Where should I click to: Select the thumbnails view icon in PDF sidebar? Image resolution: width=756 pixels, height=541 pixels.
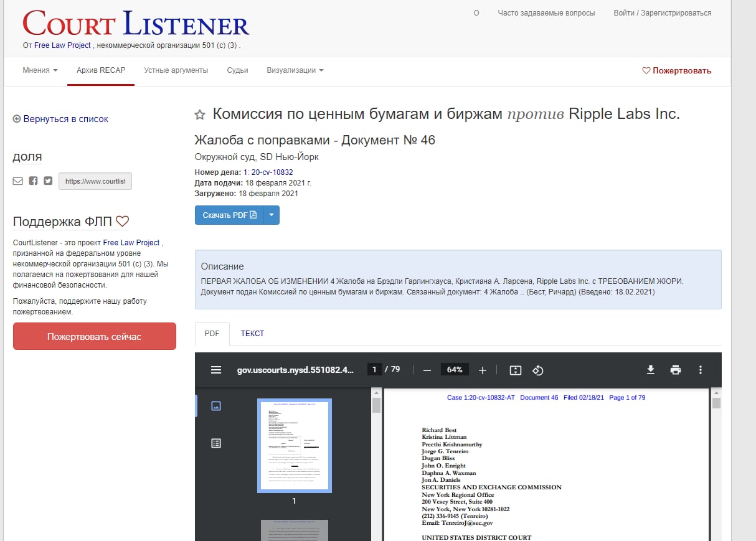pos(216,406)
